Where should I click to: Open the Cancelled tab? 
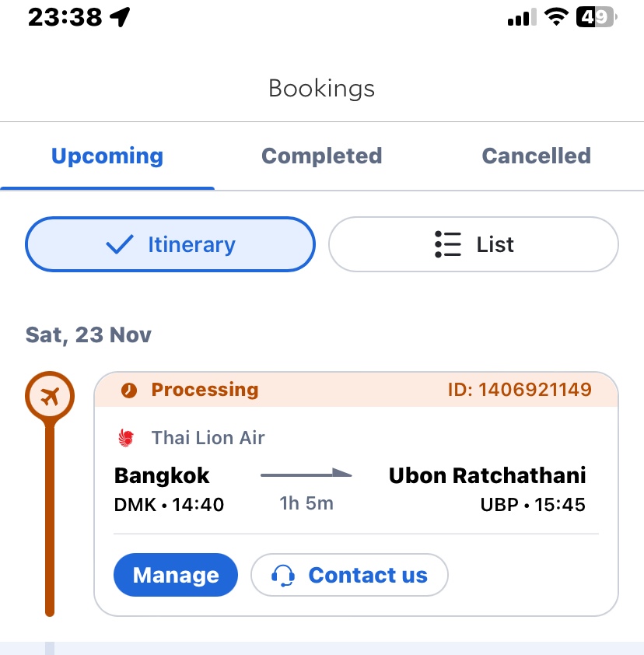(536, 156)
